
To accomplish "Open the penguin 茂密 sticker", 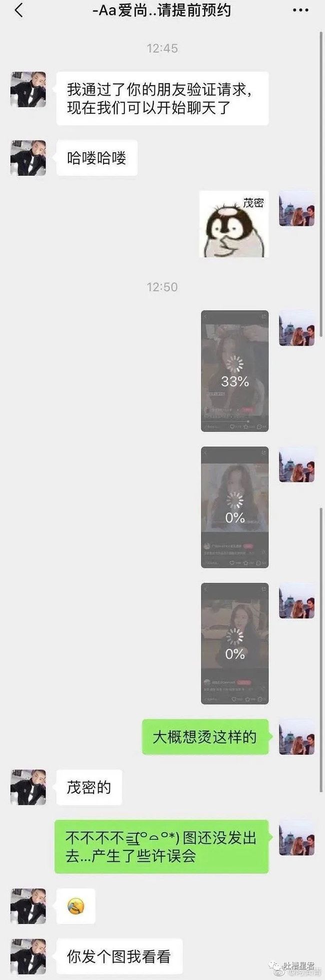I will coord(234,224).
